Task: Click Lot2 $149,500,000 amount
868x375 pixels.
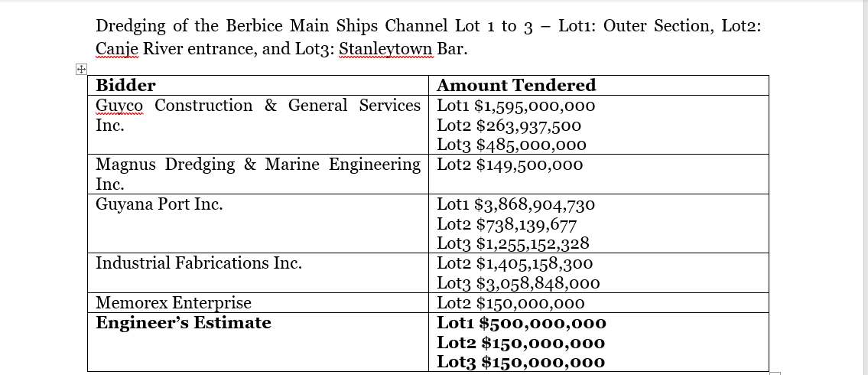Action: point(510,165)
